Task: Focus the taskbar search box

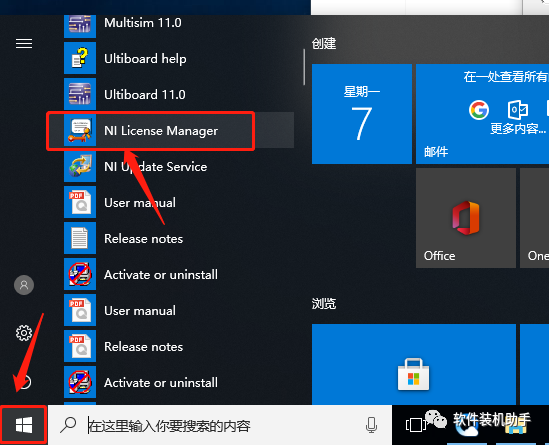Action: (x=220, y=425)
